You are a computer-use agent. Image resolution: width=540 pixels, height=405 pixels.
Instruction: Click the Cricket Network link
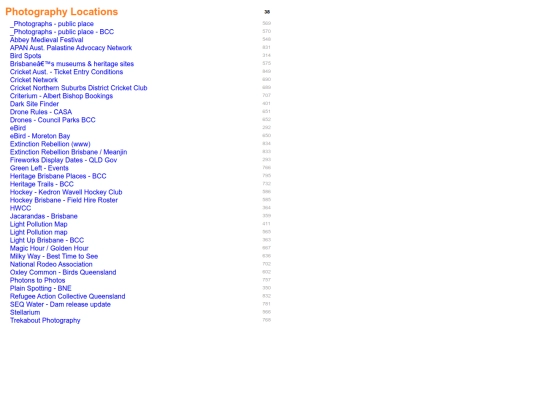tap(34, 80)
